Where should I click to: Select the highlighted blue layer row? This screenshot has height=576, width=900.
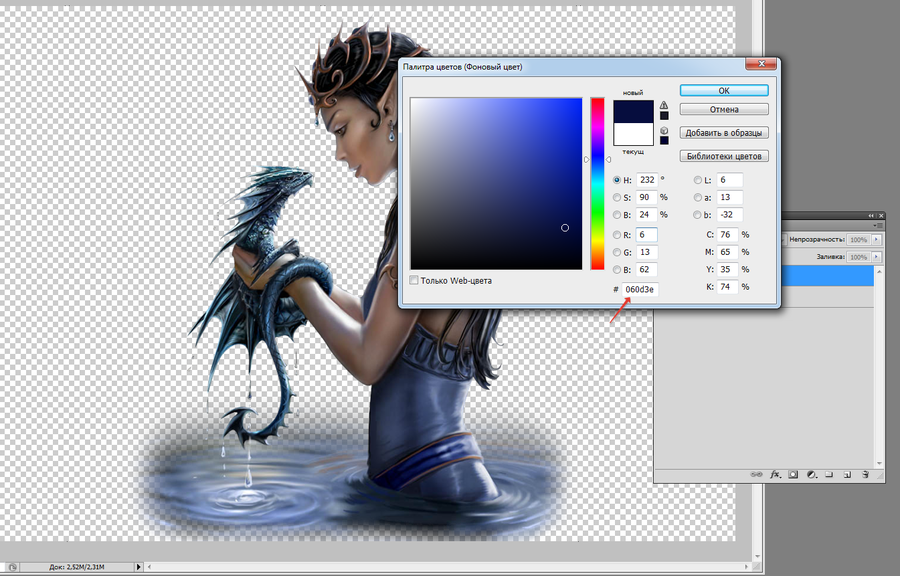tap(827, 276)
